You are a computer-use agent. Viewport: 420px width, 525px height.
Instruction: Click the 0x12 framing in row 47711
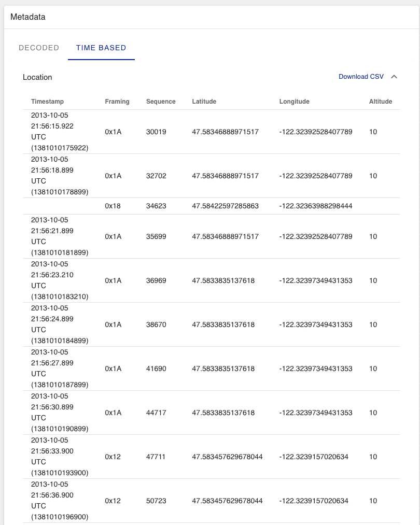pyautogui.click(x=113, y=457)
